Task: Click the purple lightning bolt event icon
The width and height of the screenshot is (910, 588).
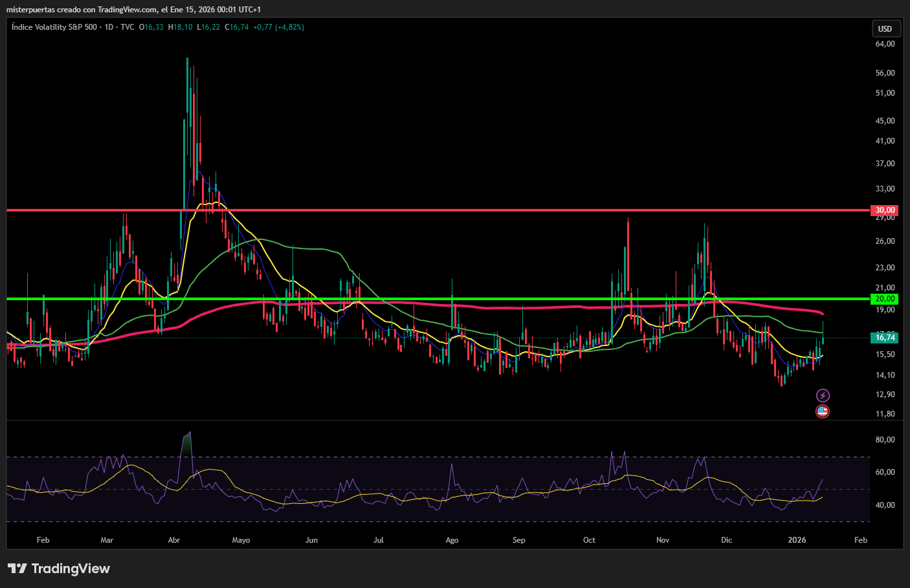Action: click(x=822, y=395)
